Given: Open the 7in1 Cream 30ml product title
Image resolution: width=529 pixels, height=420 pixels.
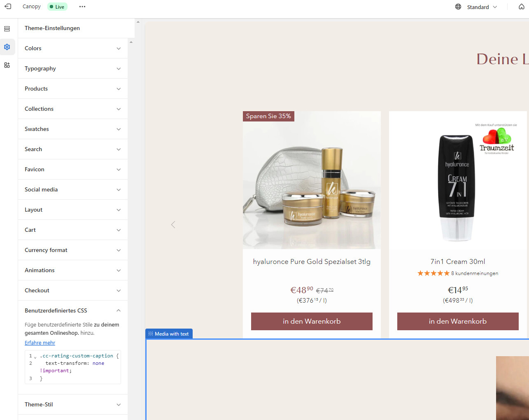Looking at the screenshot, I should (458, 261).
